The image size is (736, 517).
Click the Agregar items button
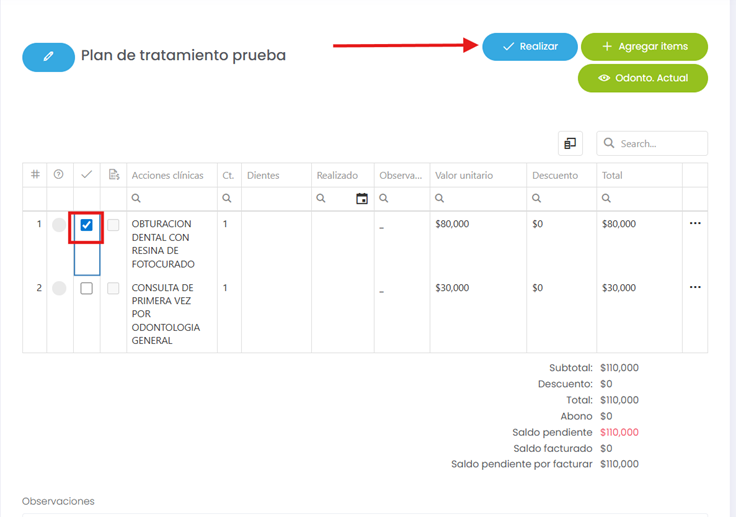coord(644,47)
